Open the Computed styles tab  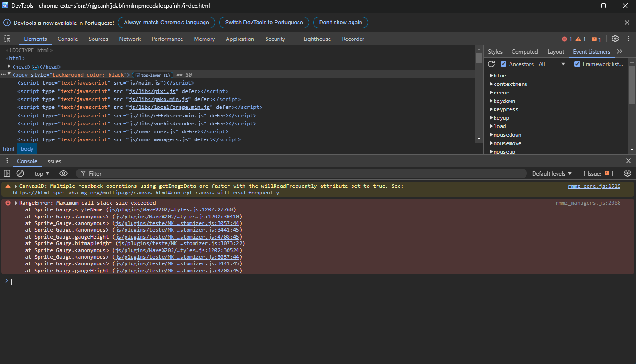(x=525, y=52)
